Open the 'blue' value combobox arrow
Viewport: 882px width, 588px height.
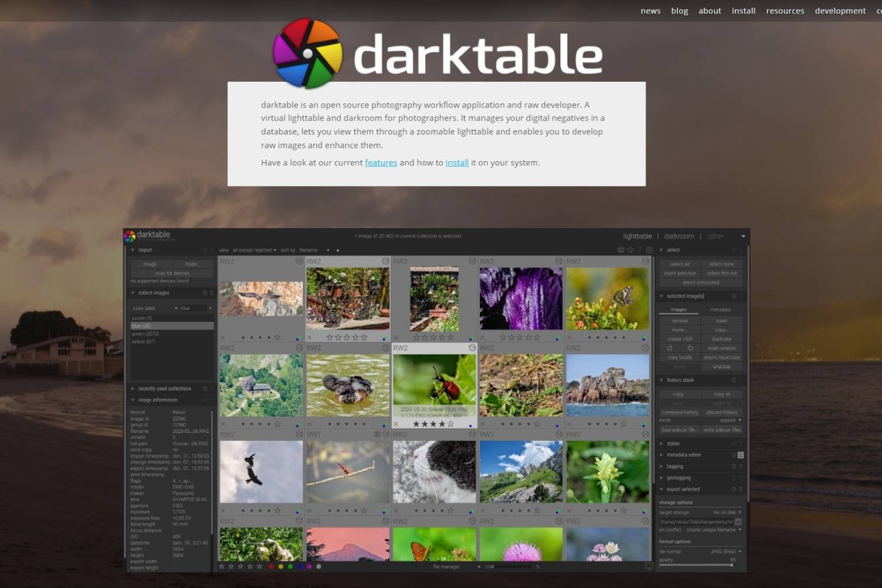click(210, 308)
